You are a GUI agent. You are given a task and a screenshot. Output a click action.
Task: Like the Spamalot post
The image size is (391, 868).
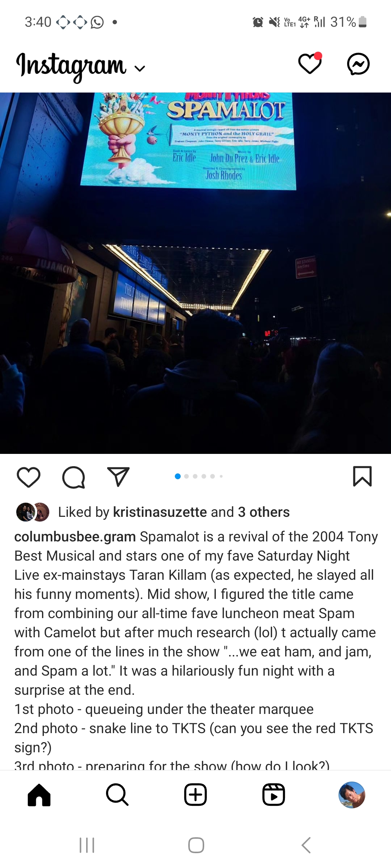(x=29, y=477)
